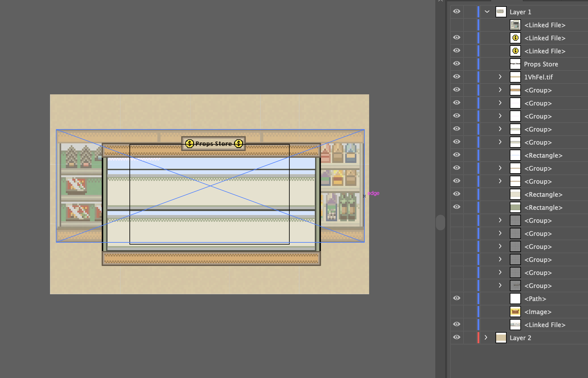This screenshot has width=588, height=378.
Task: Select the Layer 1 name text
Action: pyautogui.click(x=520, y=12)
